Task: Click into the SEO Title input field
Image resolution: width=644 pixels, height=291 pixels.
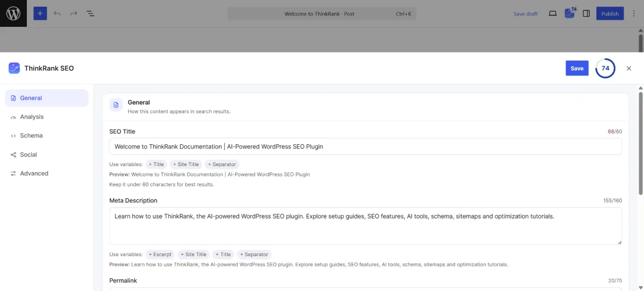Action: 365,146
